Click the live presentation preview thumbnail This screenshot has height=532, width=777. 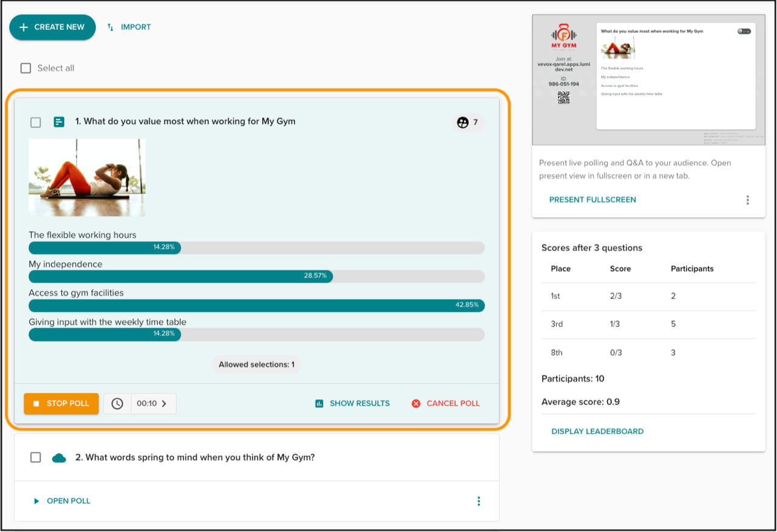tap(648, 79)
